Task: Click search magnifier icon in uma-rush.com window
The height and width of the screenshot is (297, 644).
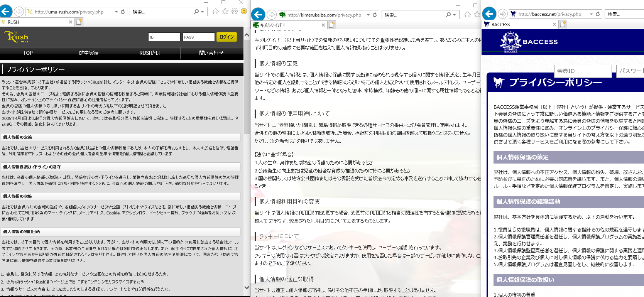Action: click(x=196, y=12)
